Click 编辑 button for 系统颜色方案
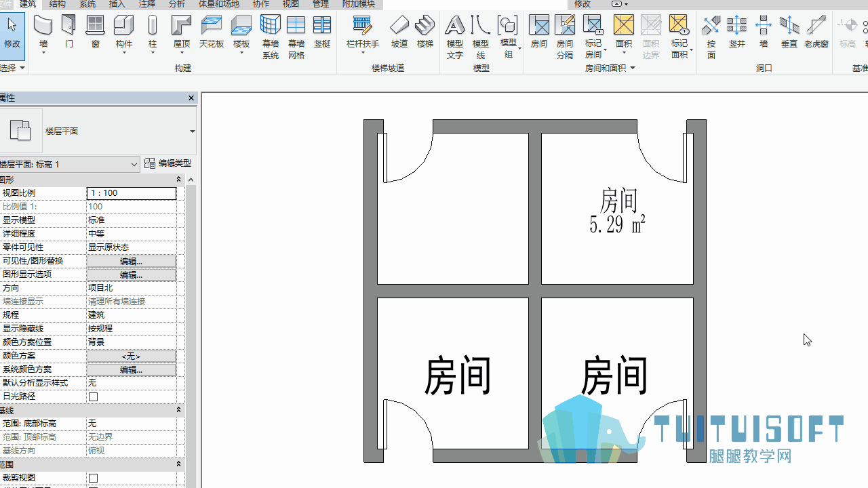The image size is (868, 488). tap(132, 369)
